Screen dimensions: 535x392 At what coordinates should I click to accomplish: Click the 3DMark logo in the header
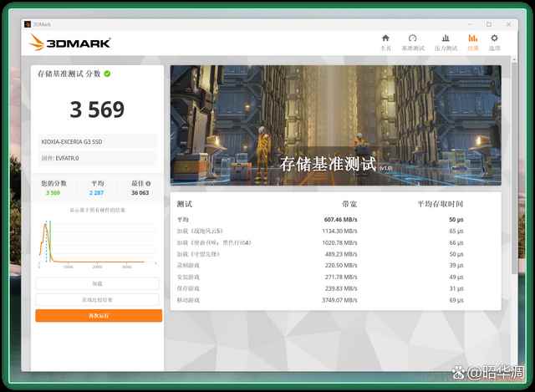pyautogui.click(x=70, y=43)
